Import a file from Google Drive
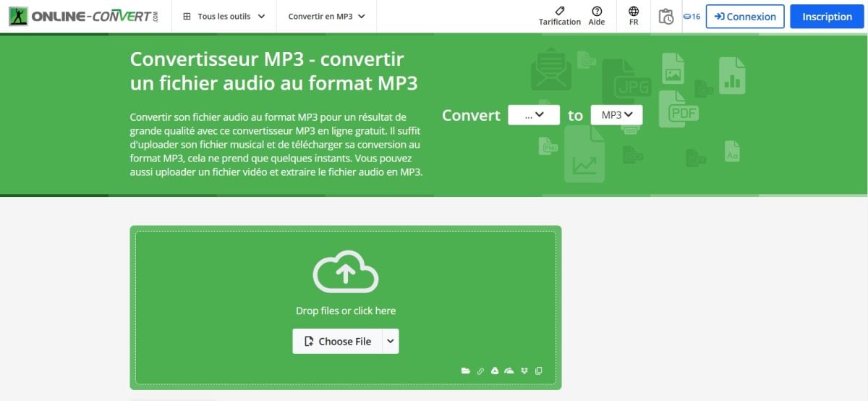Screen dimensions: 868x401 coord(495,371)
